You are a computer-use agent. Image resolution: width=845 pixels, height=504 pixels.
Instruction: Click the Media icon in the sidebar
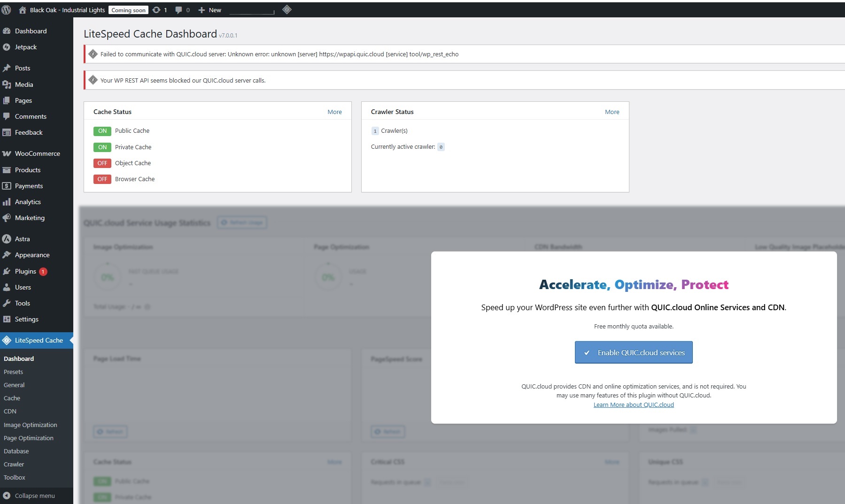tap(7, 84)
